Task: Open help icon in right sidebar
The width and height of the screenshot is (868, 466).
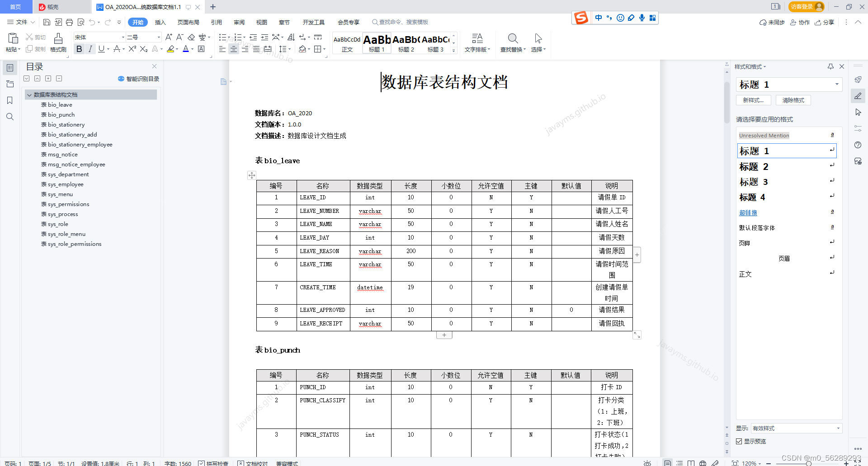Action: coord(858,145)
